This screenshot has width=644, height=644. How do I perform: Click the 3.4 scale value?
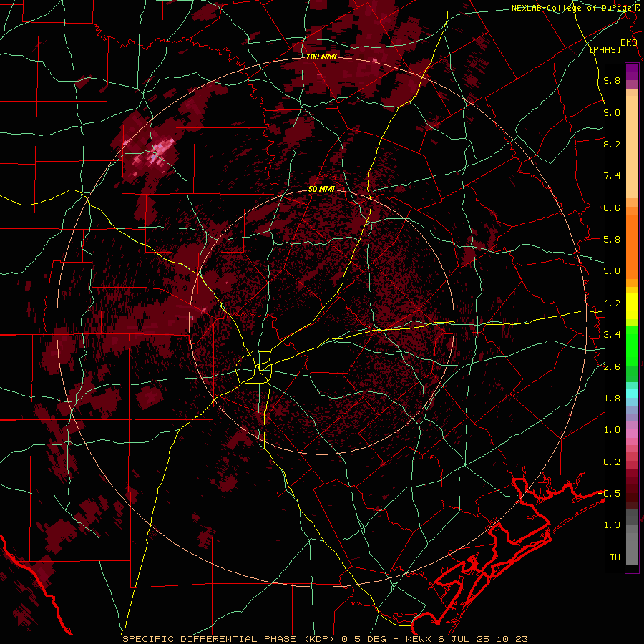[612, 335]
